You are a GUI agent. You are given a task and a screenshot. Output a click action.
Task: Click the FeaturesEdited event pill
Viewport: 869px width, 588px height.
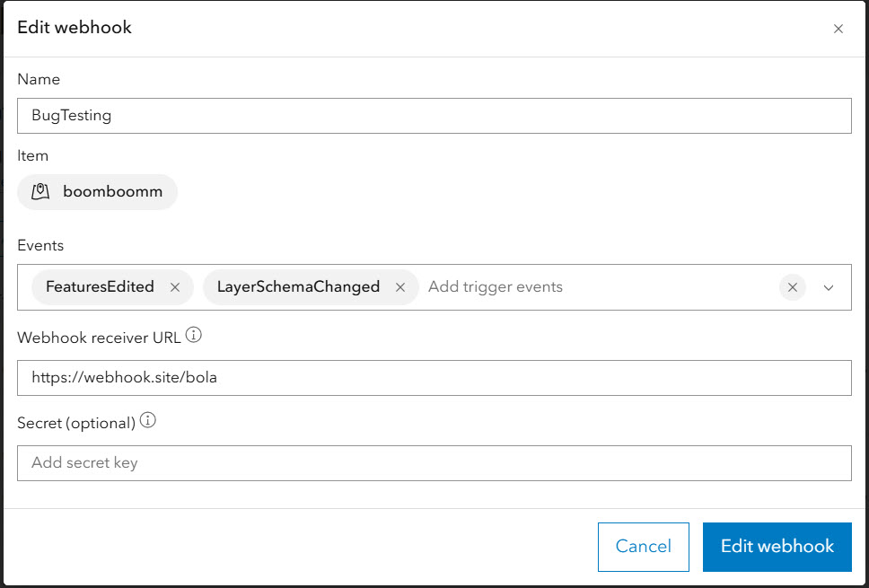101,286
